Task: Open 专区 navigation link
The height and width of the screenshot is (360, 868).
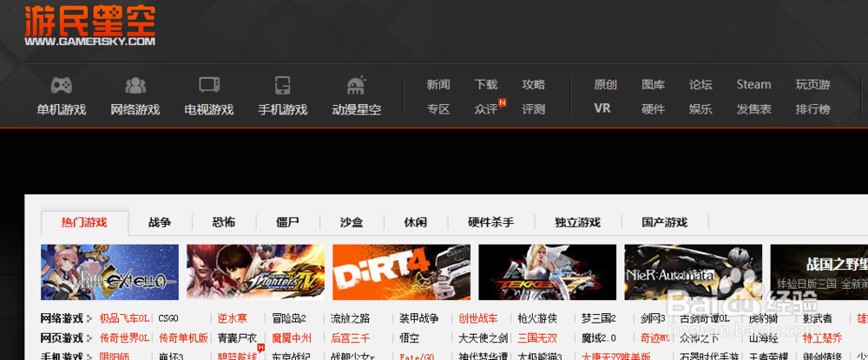Action: tap(438, 109)
